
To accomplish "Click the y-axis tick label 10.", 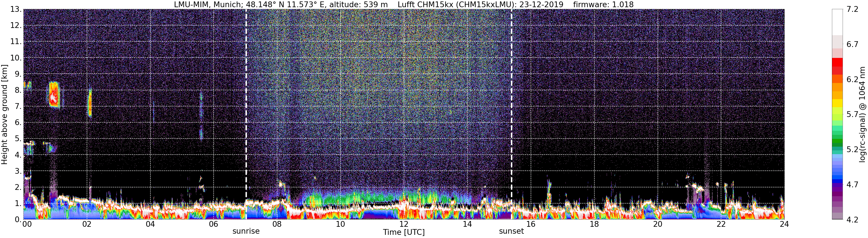I will [x=16, y=58].
